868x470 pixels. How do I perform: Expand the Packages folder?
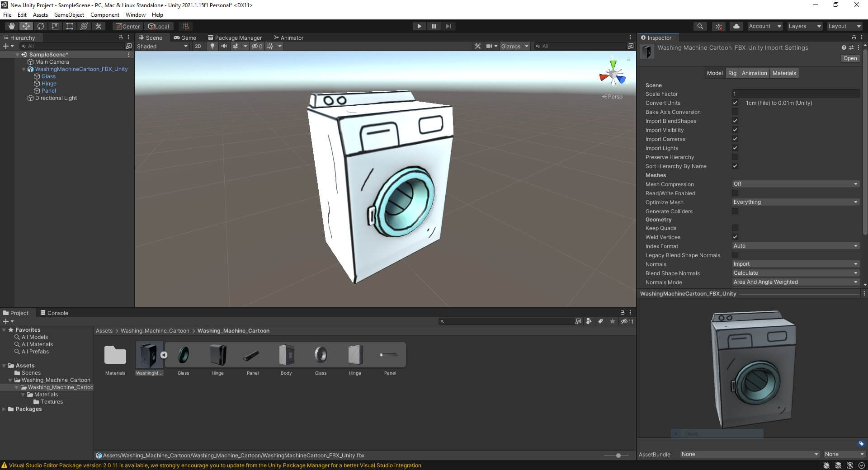(4, 409)
